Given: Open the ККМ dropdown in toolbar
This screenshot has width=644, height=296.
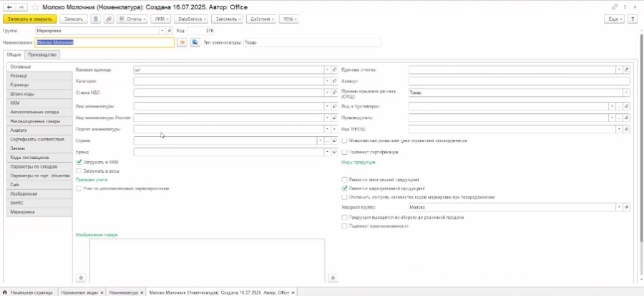Looking at the screenshot, I should pos(160,19).
